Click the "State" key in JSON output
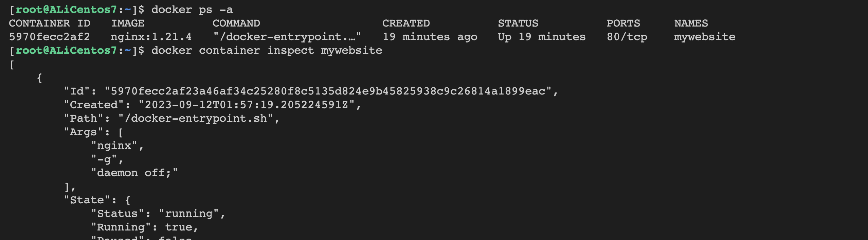 [x=87, y=200]
